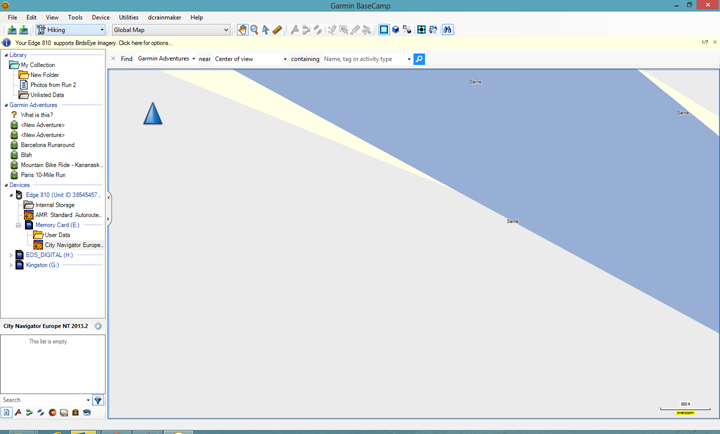Click the blue position triangle on map
This screenshot has width=720, height=434.
click(152, 113)
